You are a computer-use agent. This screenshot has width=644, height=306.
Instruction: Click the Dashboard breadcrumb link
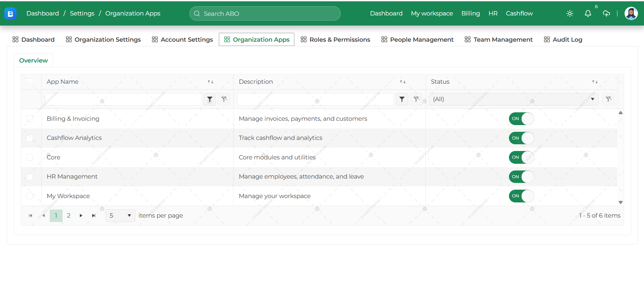[x=43, y=13]
